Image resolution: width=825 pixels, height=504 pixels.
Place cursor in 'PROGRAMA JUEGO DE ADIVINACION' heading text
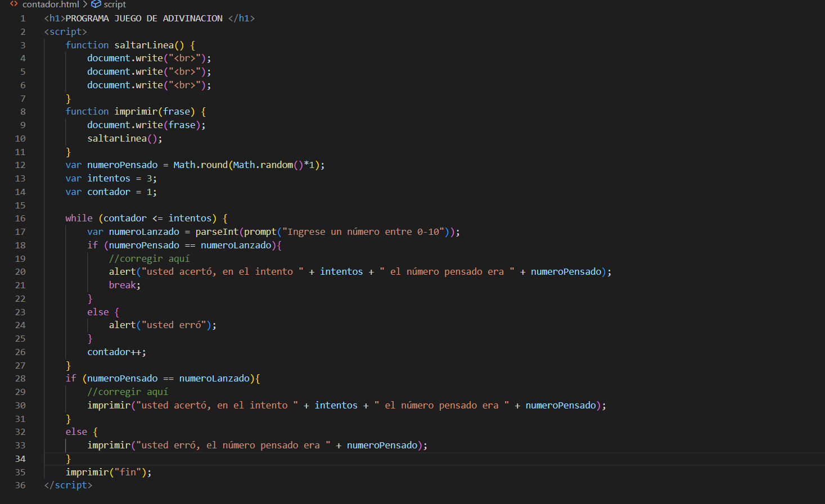144,19
